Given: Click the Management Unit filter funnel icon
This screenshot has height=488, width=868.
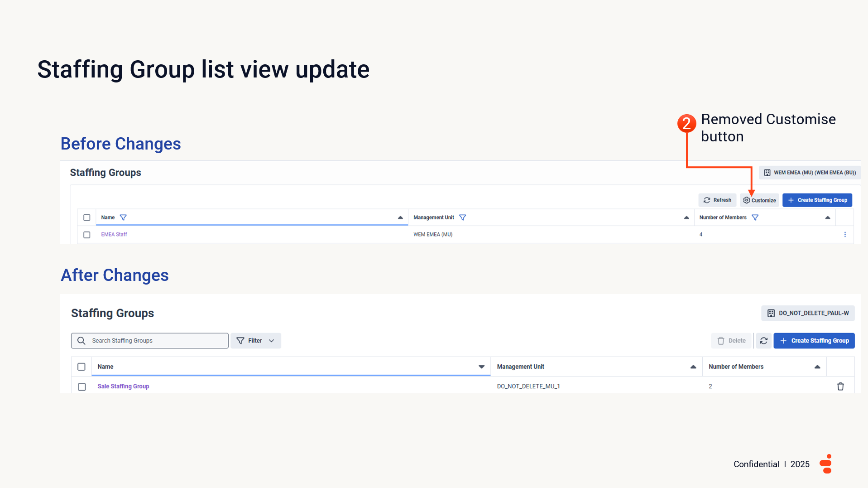Looking at the screenshot, I should point(462,217).
